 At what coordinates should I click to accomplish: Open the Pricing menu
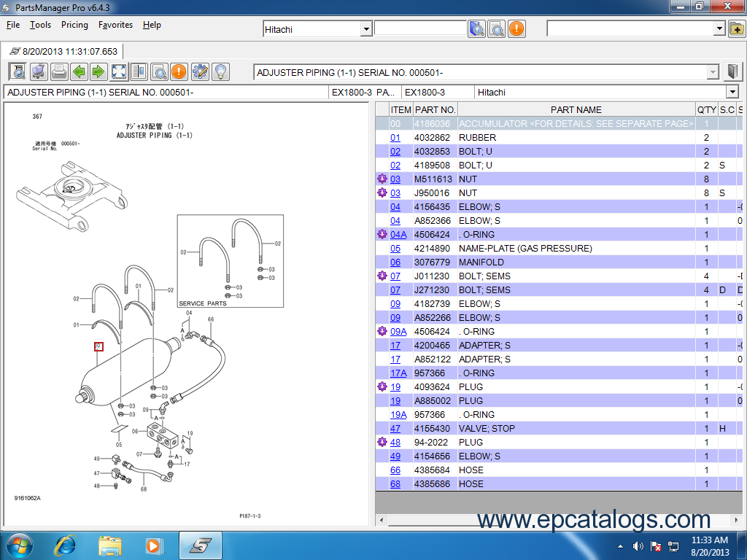pos(74,25)
